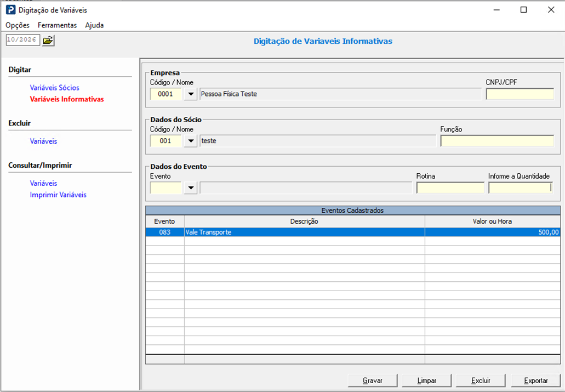Viewport: 565px width, 392px height.
Task: Click the Excluir button at the bottom
Action: [481, 380]
